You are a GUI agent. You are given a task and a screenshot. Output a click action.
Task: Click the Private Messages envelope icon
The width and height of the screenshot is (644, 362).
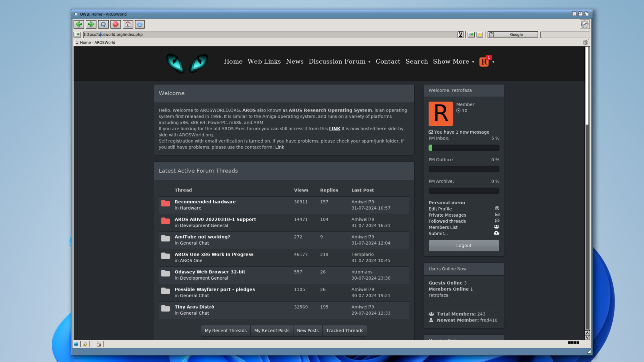[497, 214]
